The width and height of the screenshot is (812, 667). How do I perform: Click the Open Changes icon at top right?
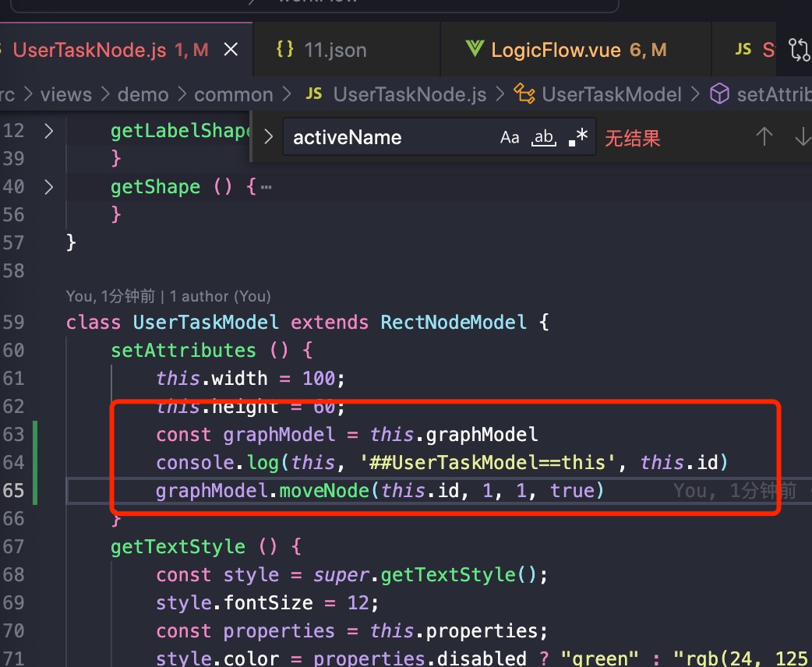click(x=798, y=49)
